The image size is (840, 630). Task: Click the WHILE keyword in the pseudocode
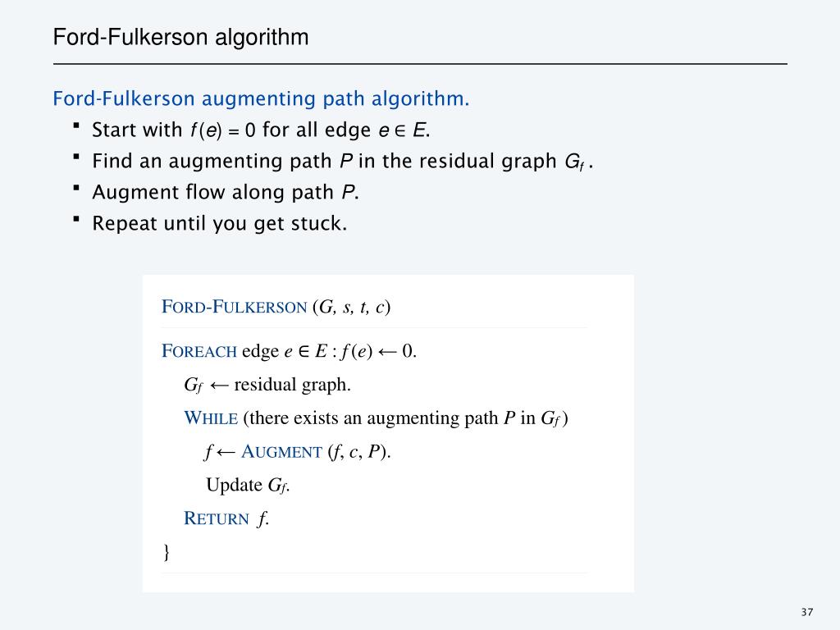[211, 418]
